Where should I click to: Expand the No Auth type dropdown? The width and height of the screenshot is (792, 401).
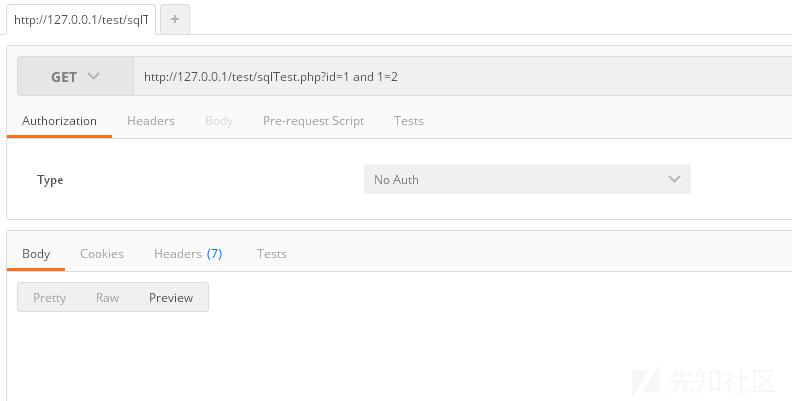pyautogui.click(x=526, y=180)
